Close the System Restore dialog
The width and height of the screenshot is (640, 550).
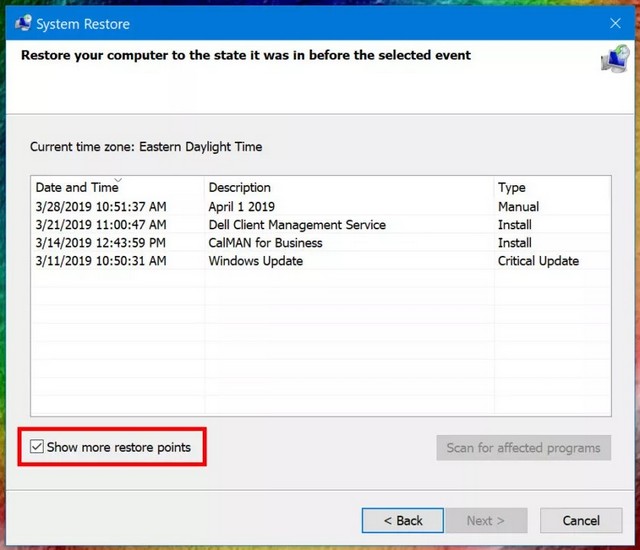pyautogui.click(x=615, y=23)
